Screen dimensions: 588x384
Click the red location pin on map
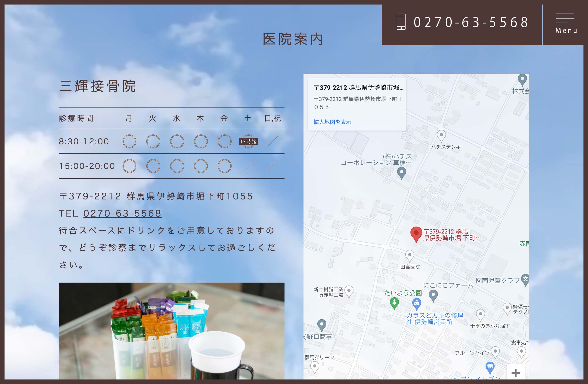point(416,234)
